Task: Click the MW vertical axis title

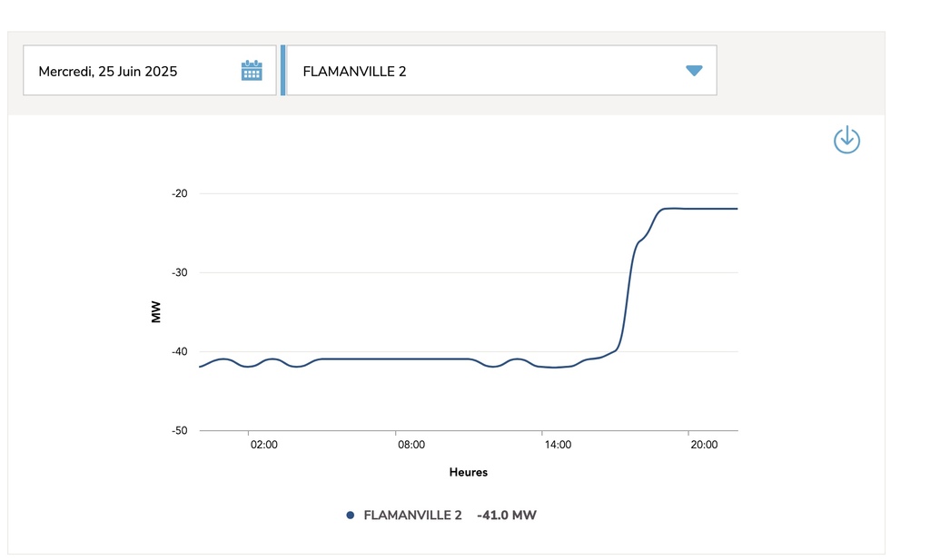Action: click(155, 311)
